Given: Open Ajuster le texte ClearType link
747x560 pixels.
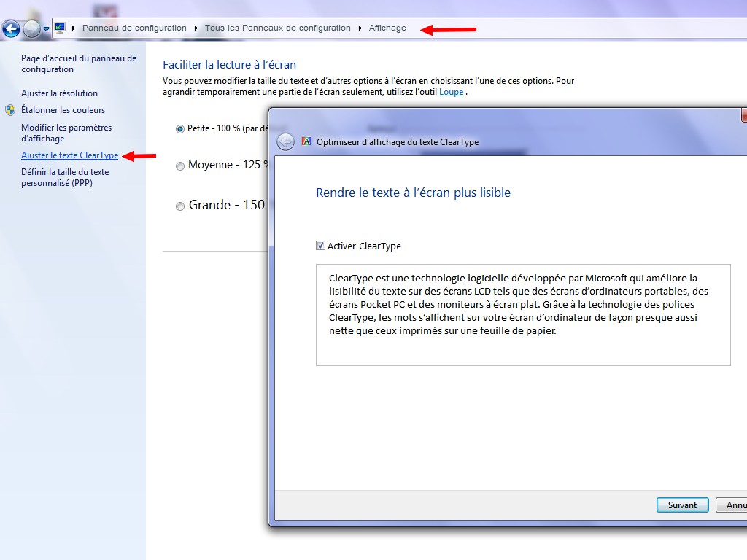Looking at the screenshot, I should [x=69, y=155].
